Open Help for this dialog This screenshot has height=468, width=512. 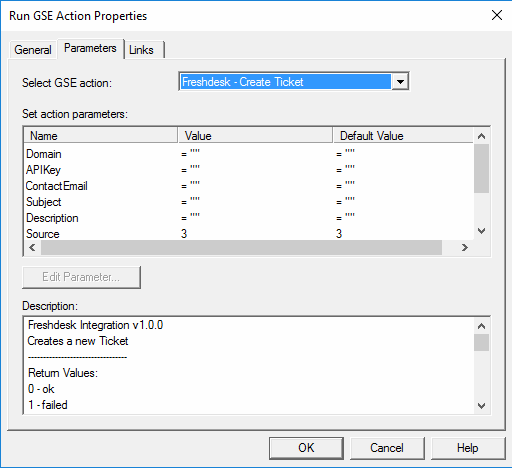click(x=468, y=448)
